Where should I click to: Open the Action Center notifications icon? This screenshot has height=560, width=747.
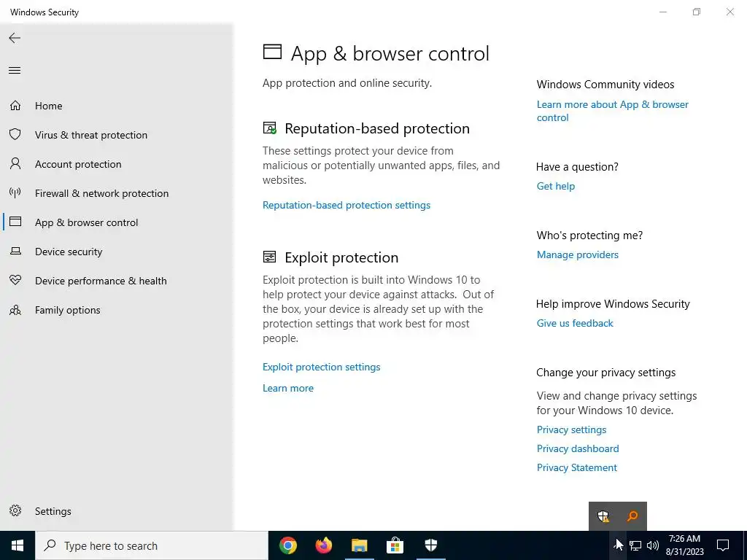point(723,545)
